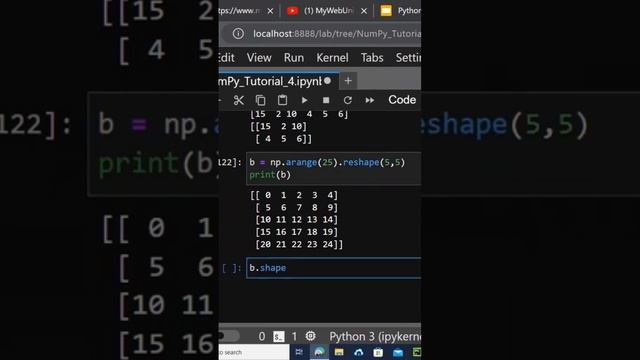640x360 pixels.
Task: Restart the kernel with refresh icon
Action: [348, 100]
